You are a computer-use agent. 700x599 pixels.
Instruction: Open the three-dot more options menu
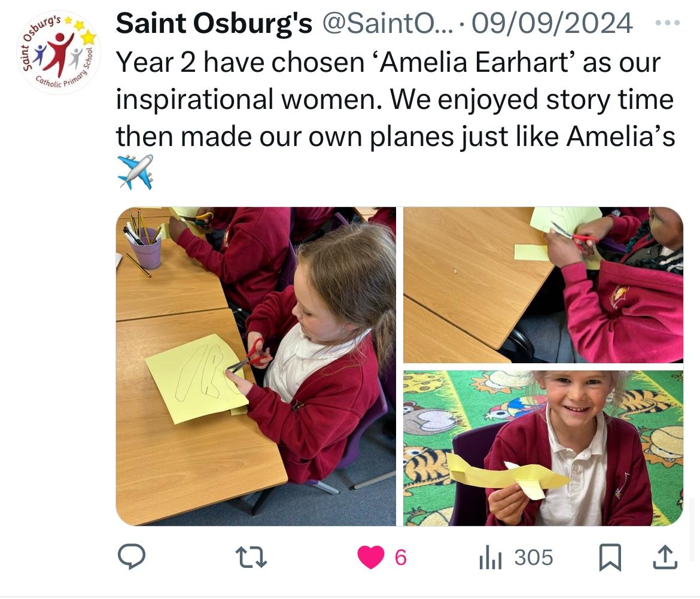tap(668, 22)
